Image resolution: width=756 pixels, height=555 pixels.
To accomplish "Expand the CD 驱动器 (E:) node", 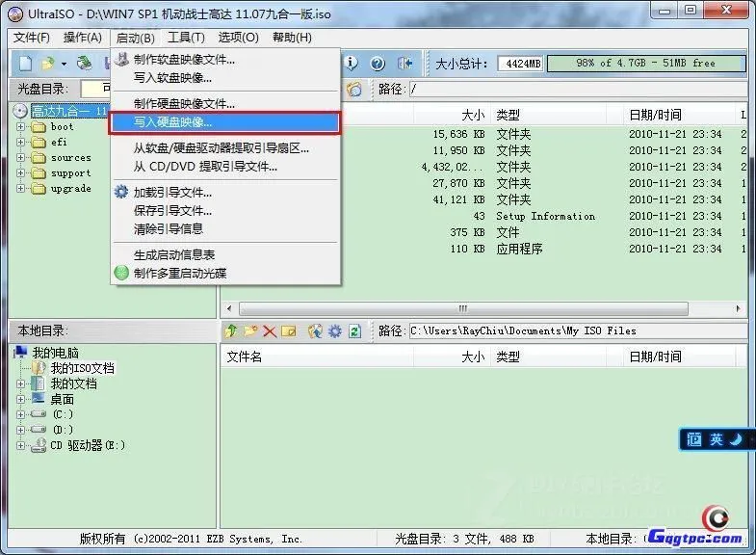I will [21, 445].
